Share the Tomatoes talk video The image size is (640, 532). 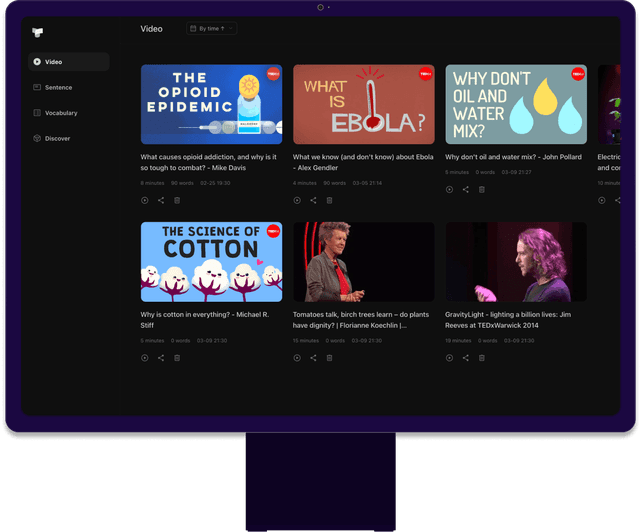[x=313, y=357]
